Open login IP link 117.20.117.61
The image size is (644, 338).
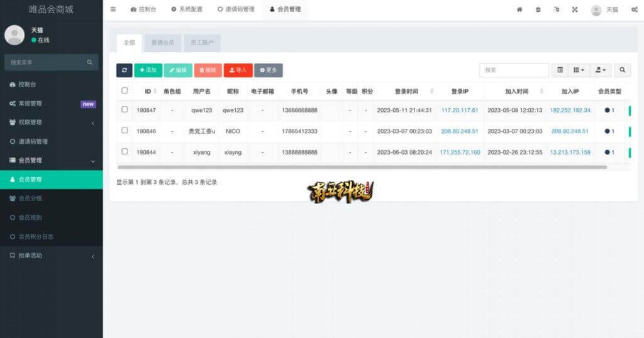point(460,111)
